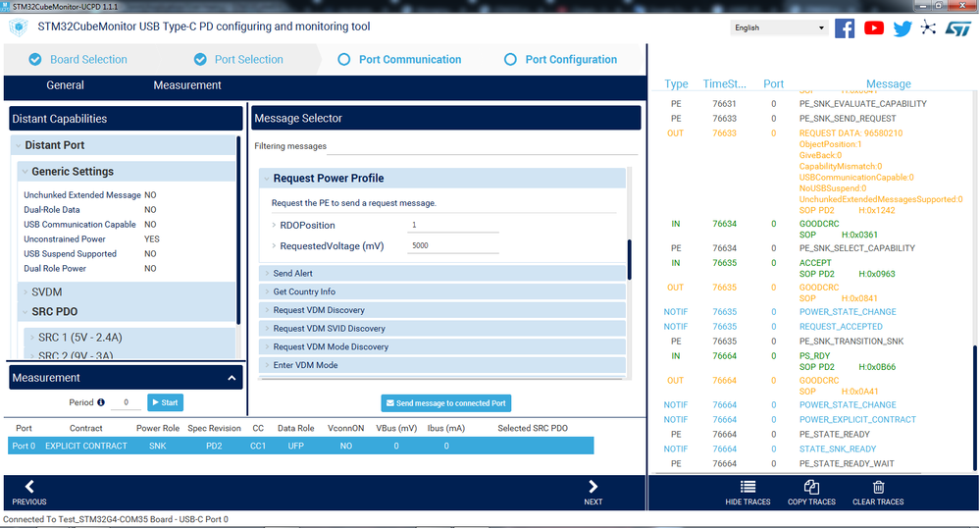Expand SRC 1 (5V - 2.4A) entry

tap(31, 338)
